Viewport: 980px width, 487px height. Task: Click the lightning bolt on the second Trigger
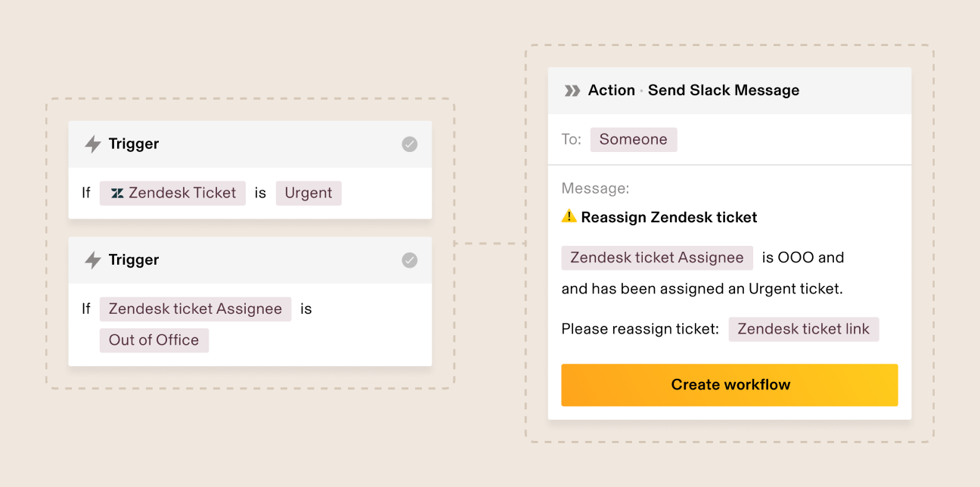click(x=93, y=260)
